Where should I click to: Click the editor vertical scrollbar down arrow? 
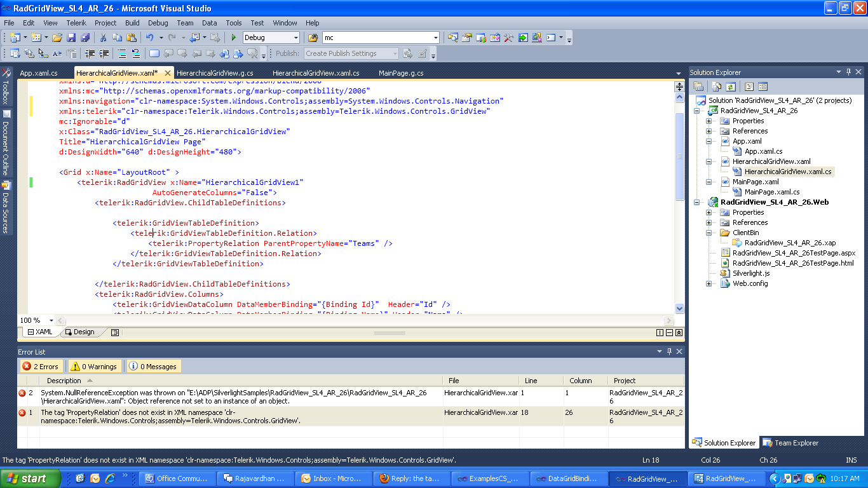[679, 308]
